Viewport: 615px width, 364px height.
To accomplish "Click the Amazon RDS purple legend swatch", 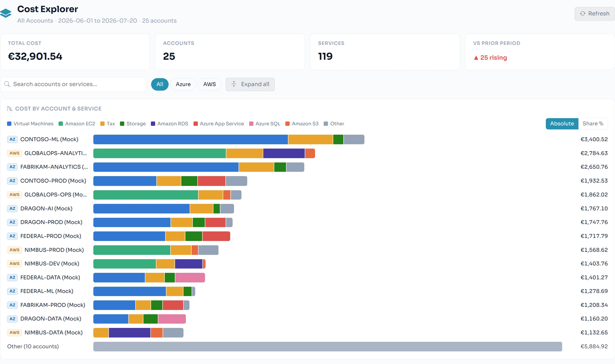I will (153, 124).
